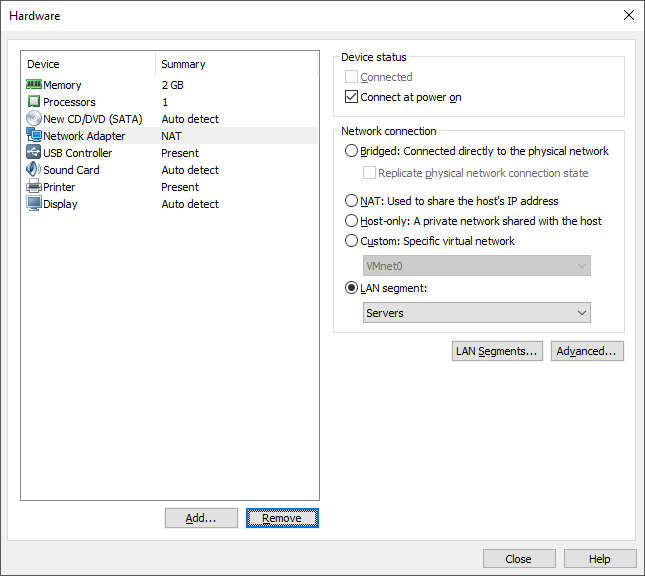Click the USB Controller icon
The height and width of the screenshot is (576, 645).
pyautogui.click(x=34, y=152)
